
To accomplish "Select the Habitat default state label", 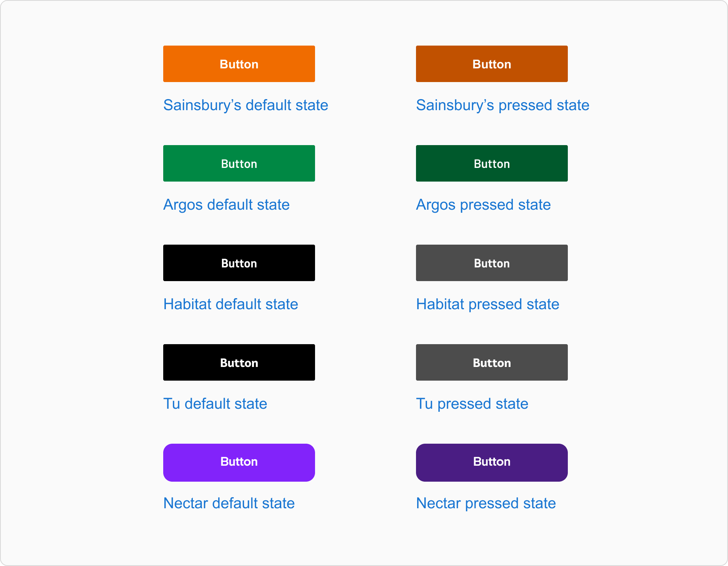I will 230,304.
